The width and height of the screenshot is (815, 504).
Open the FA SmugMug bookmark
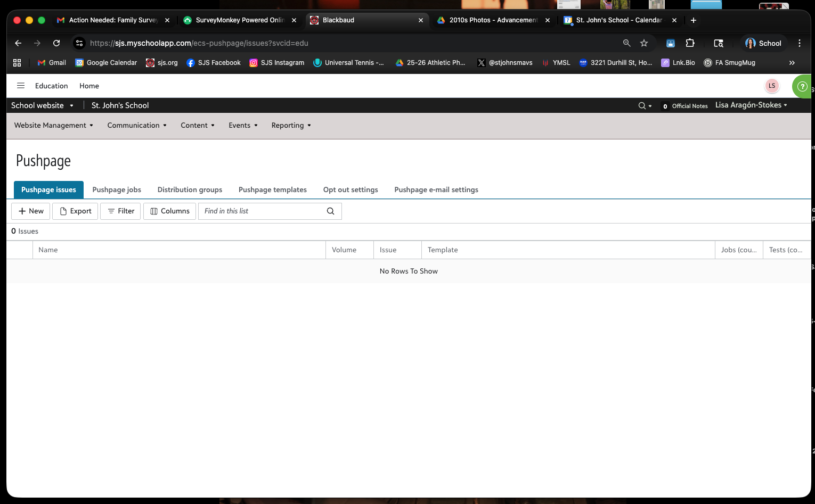pos(729,63)
